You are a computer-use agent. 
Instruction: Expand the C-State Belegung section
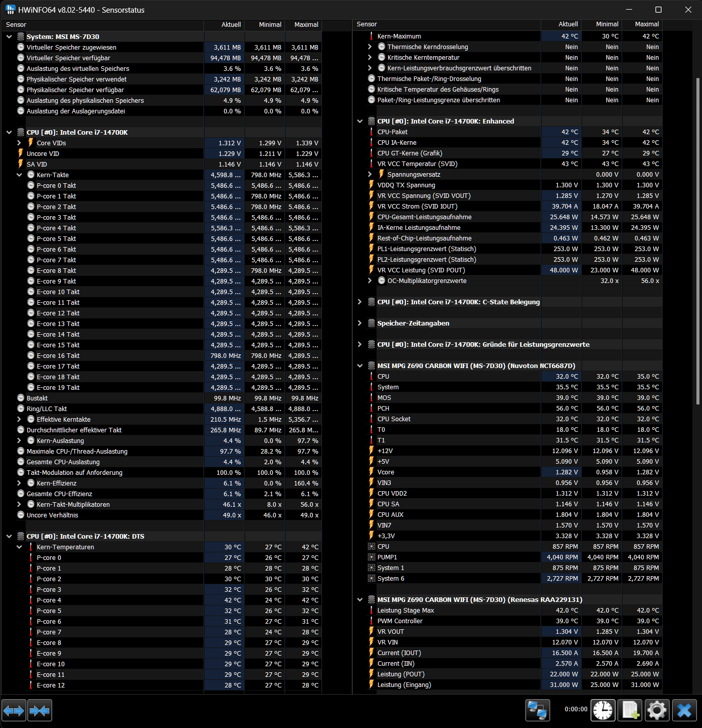[360, 302]
